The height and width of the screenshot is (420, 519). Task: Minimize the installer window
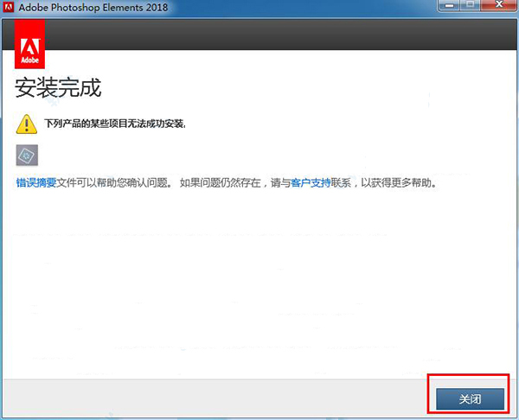click(x=449, y=6)
